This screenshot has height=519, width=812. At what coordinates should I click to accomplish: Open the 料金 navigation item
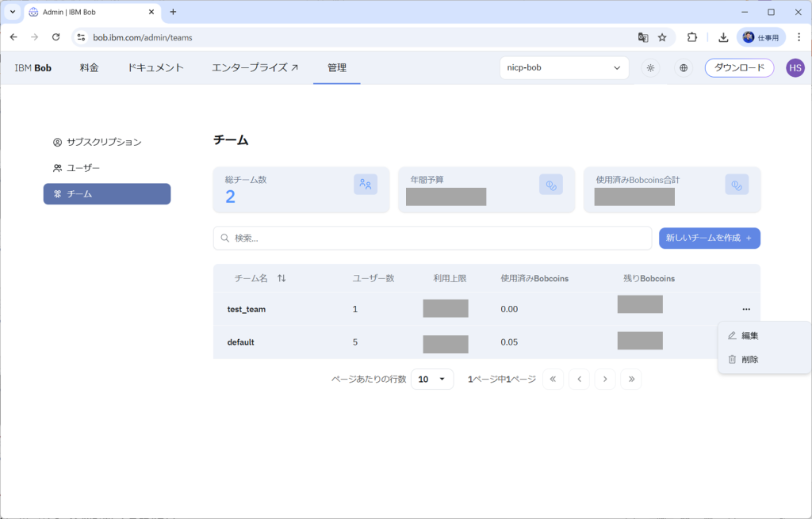(89, 68)
